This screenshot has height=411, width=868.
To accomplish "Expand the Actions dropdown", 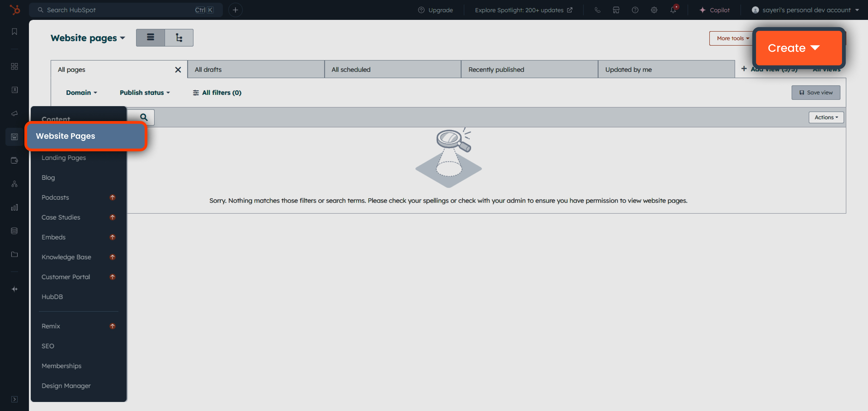I will pos(826,117).
